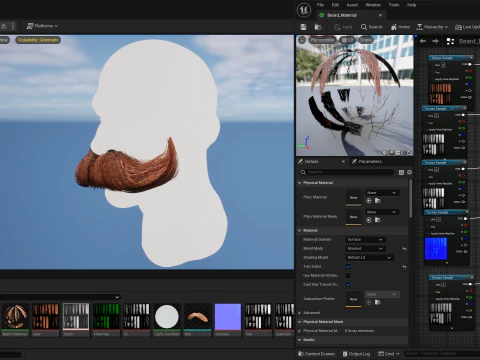Browse to Phys Material Mask asset

point(378,220)
